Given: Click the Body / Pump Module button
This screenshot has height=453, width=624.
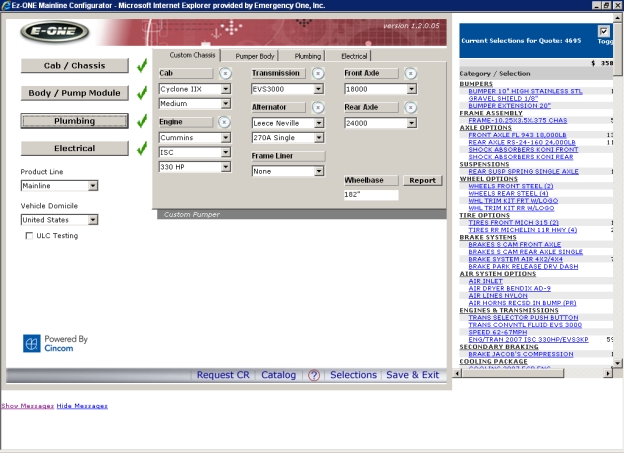Looking at the screenshot, I should point(75,93).
